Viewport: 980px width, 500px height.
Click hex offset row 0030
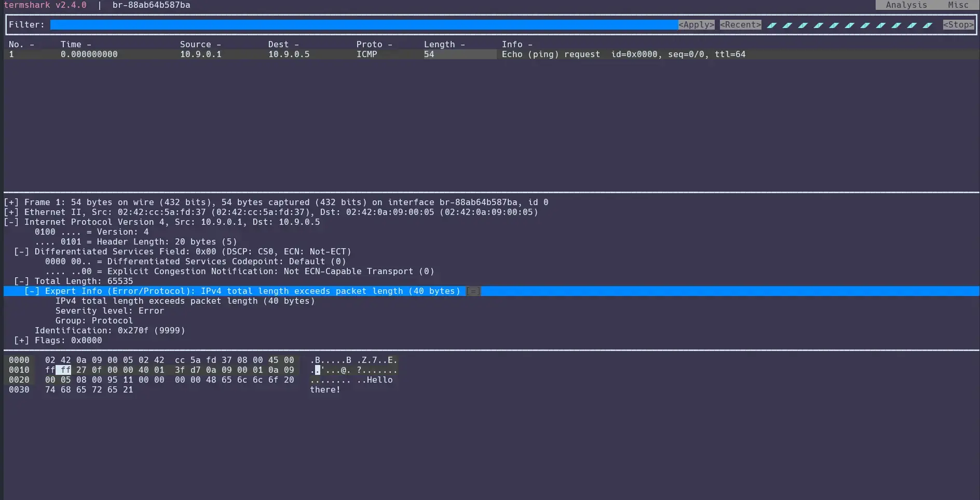click(x=19, y=390)
